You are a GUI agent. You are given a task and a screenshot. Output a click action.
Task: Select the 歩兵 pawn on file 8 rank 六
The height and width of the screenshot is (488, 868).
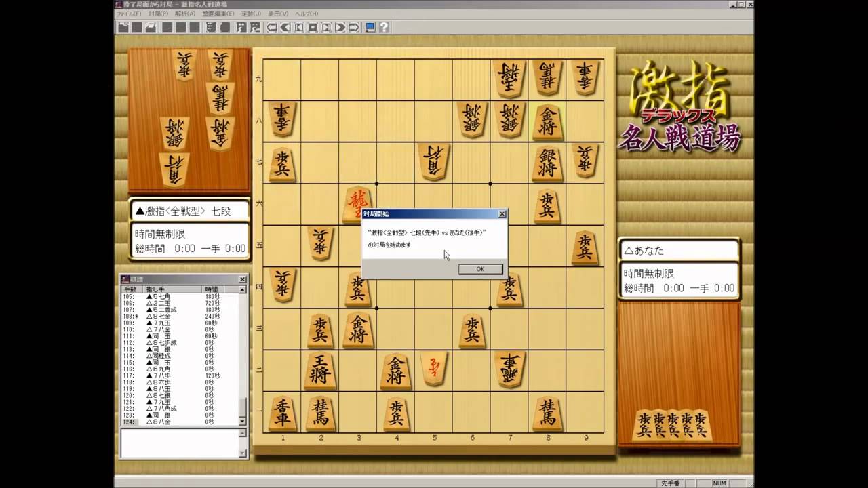point(547,205)
